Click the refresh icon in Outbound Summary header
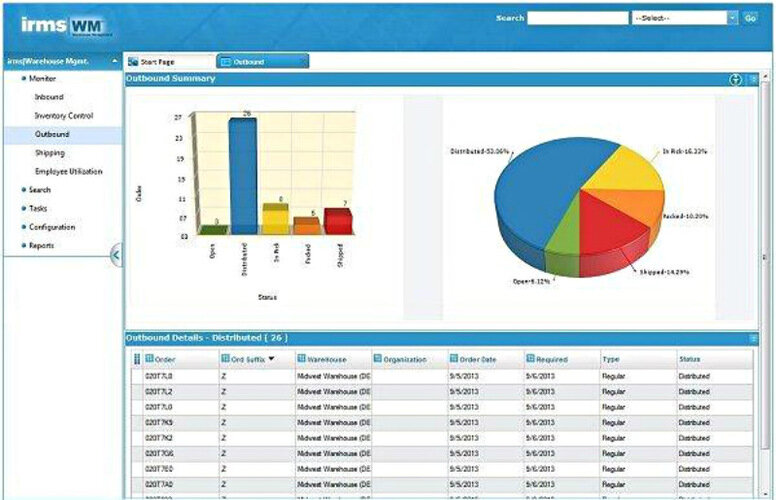 click(x=736, y=79)
